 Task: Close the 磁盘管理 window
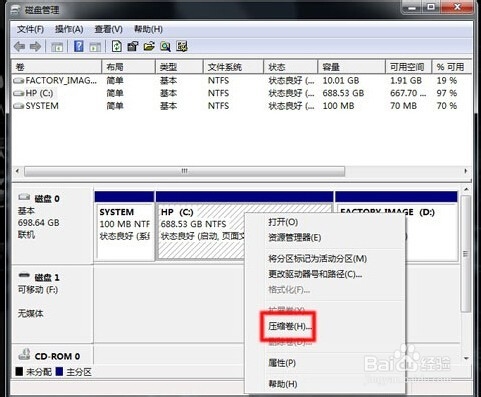[457, 7]
